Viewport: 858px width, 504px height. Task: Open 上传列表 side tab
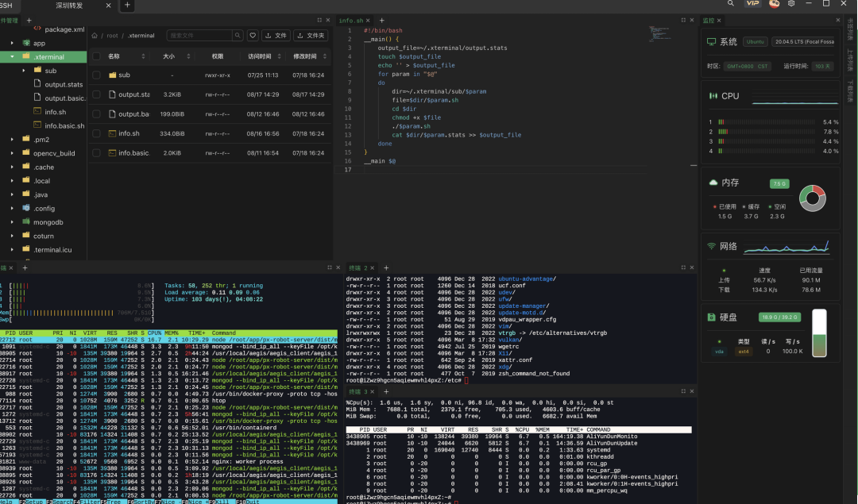pyautogui.click(x=850, y=60)
